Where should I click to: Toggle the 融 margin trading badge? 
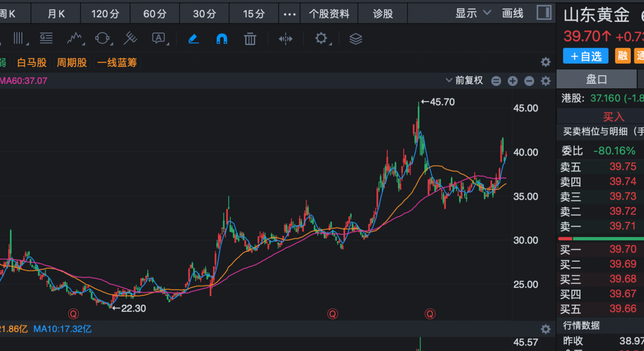pyautogui.click(x=623, y=56)
